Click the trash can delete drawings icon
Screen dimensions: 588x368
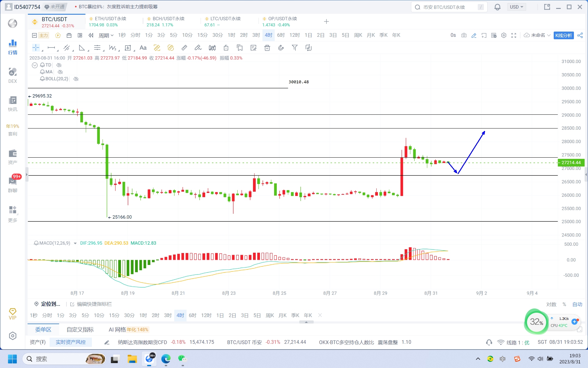(x=267, y=48)
